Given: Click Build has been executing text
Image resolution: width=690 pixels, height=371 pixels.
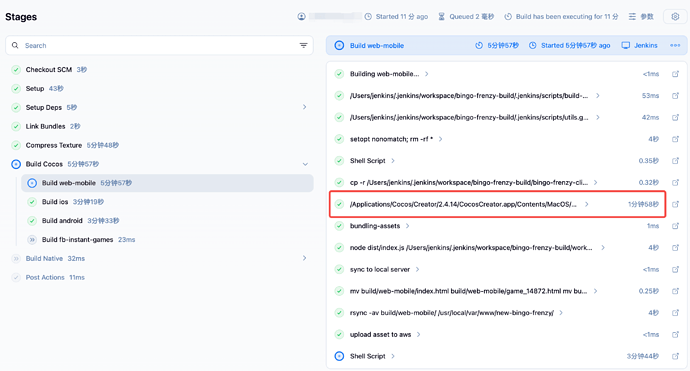Looking at the screenshot, I should click(x=567, y=17).
